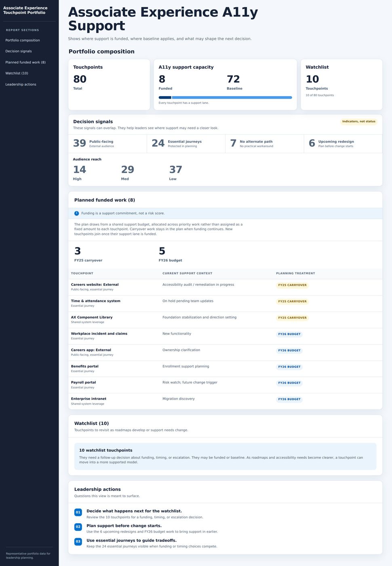Click the info icon beside the funding note
Viewport: 392px width, 566px height.
pos(77,213)
